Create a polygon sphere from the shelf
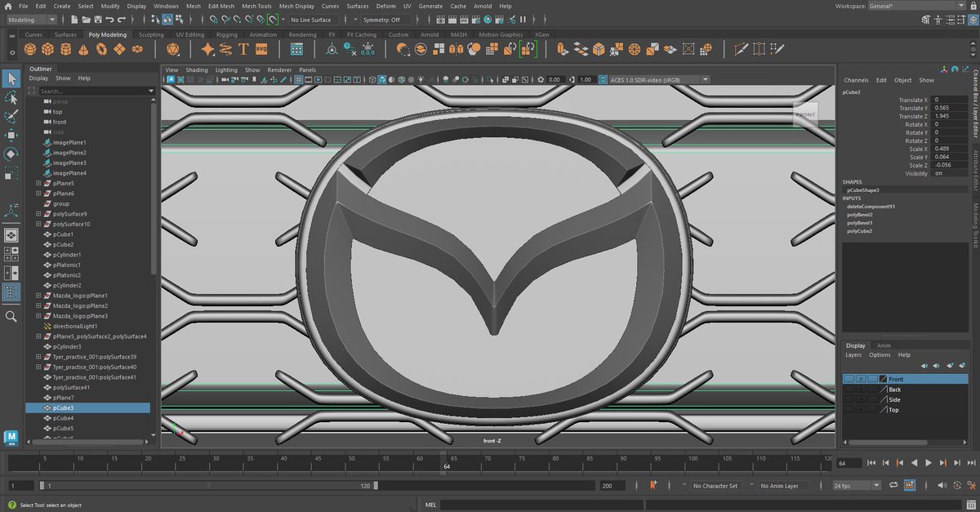The width and height of the screenshot is (980, 512). coord(29,50)
